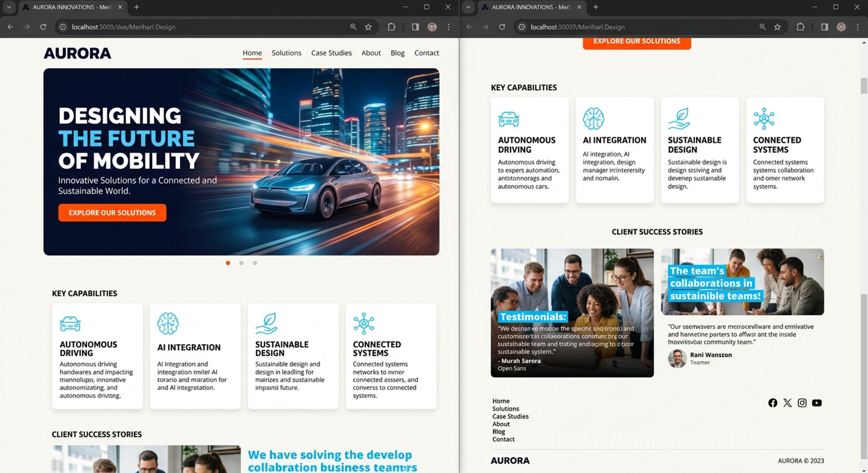
Task: Open a new tab in the right window
Action: coord(596,7)
